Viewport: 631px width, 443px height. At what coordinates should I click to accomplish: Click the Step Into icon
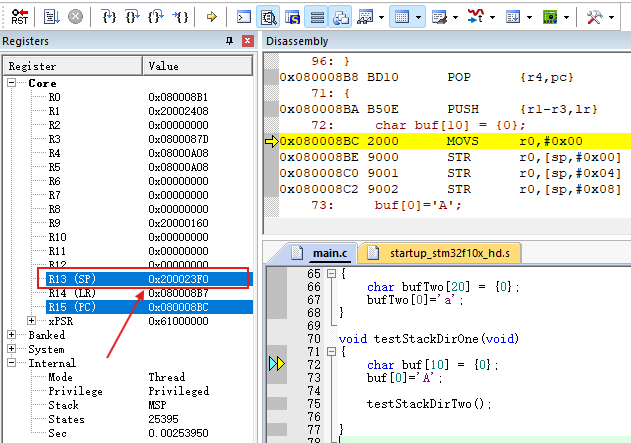(109, 17)
